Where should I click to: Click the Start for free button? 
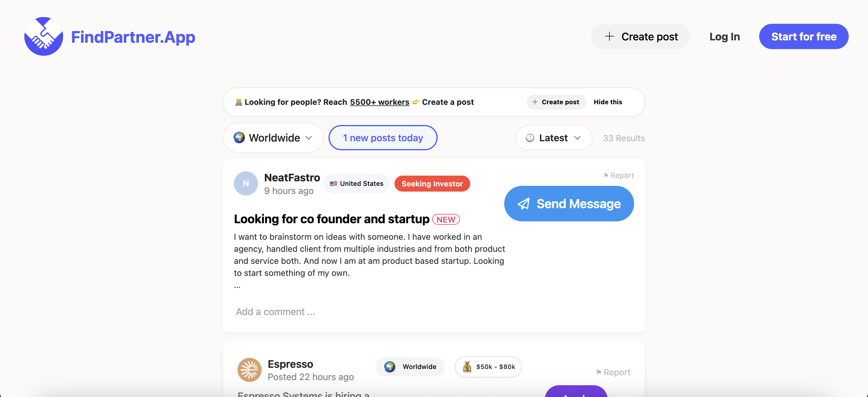804,36
